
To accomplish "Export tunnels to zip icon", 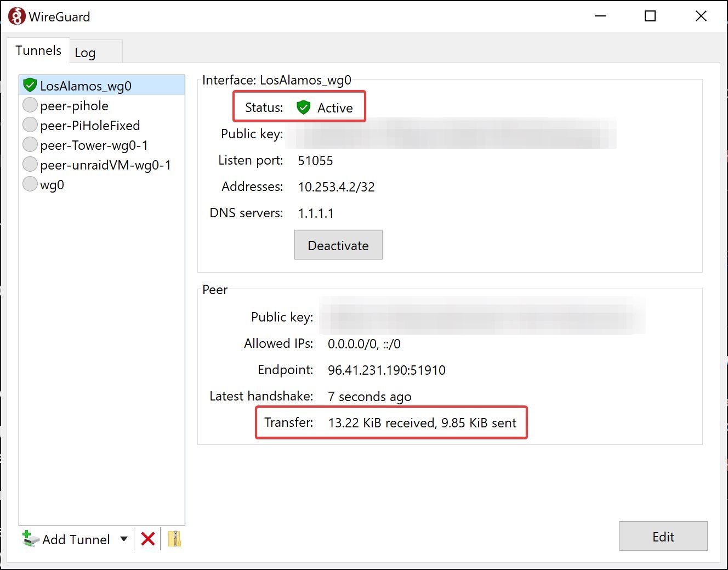I will pyautogui.click(x=174, y=539).
